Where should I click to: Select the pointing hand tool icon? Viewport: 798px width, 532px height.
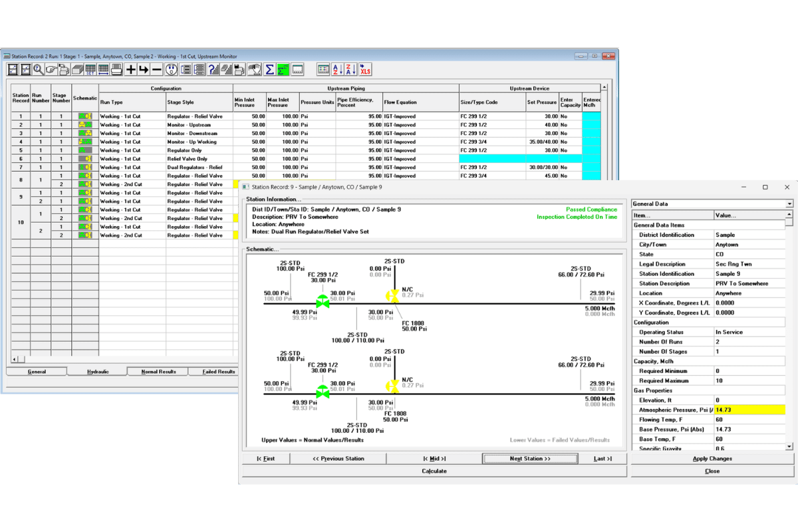51,69
